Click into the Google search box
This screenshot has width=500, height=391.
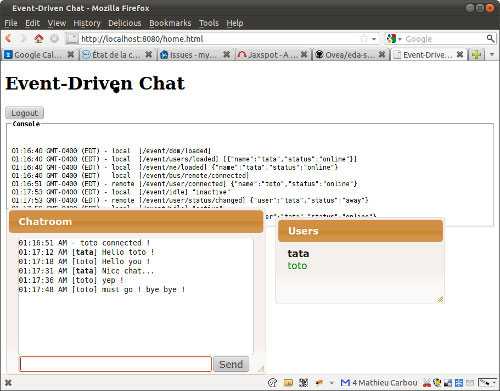(x=445, y=39)
